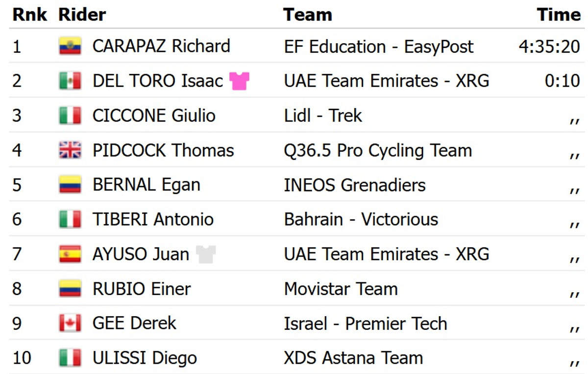Open the INEOS Grenadiers team page

pyautogui.click(x=355, y=185)
